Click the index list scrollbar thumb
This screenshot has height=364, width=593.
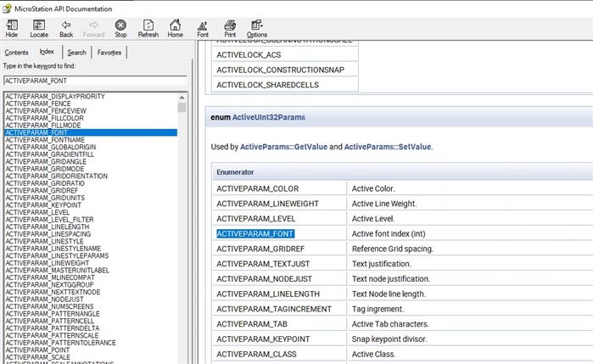[x=182, y=107]
